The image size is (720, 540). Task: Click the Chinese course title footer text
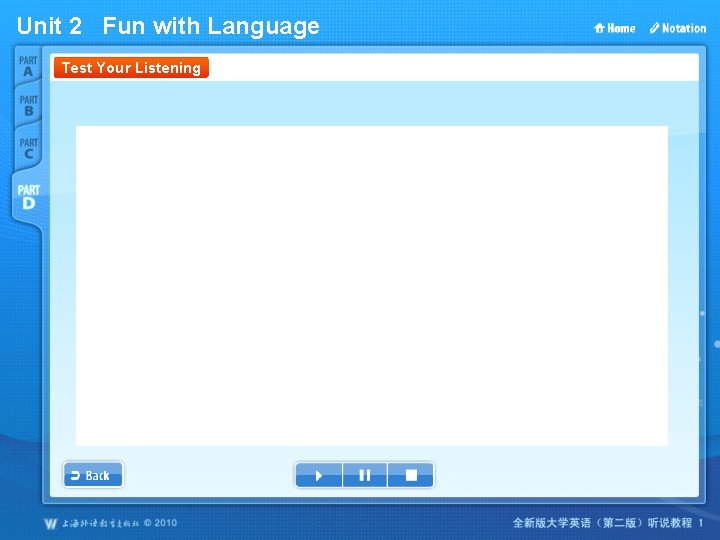[x=608, y=523]
